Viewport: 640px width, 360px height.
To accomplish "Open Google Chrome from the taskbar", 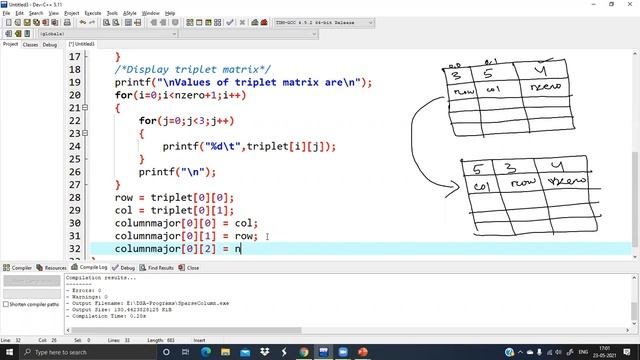I will (304, 352).
